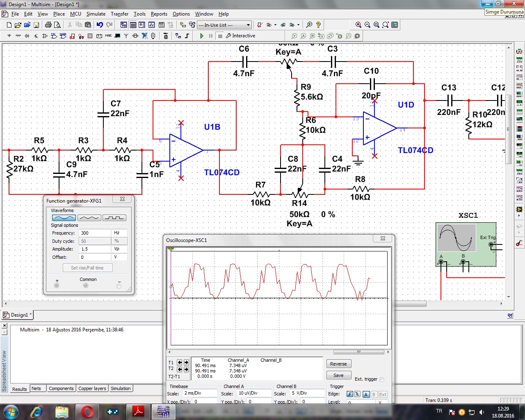This screenshot has width=525, height=420.
Task: Select the sine waveform button
Action: [64, 218]
